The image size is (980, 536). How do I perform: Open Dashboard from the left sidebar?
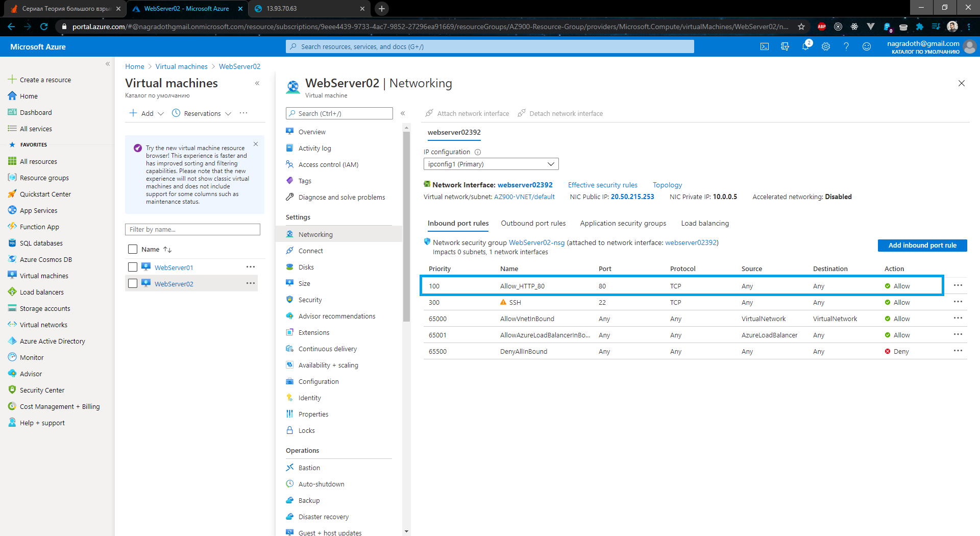(36, 112)
